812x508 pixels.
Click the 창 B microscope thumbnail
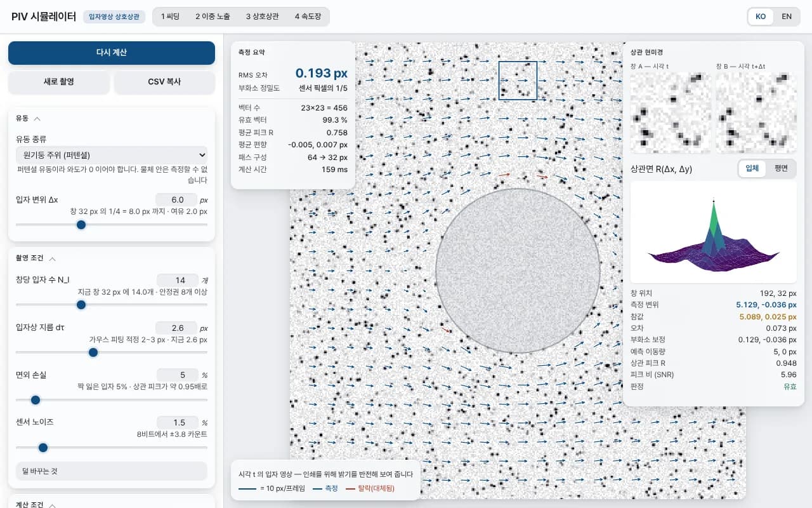pyautogui.click(x=756, y=112)
